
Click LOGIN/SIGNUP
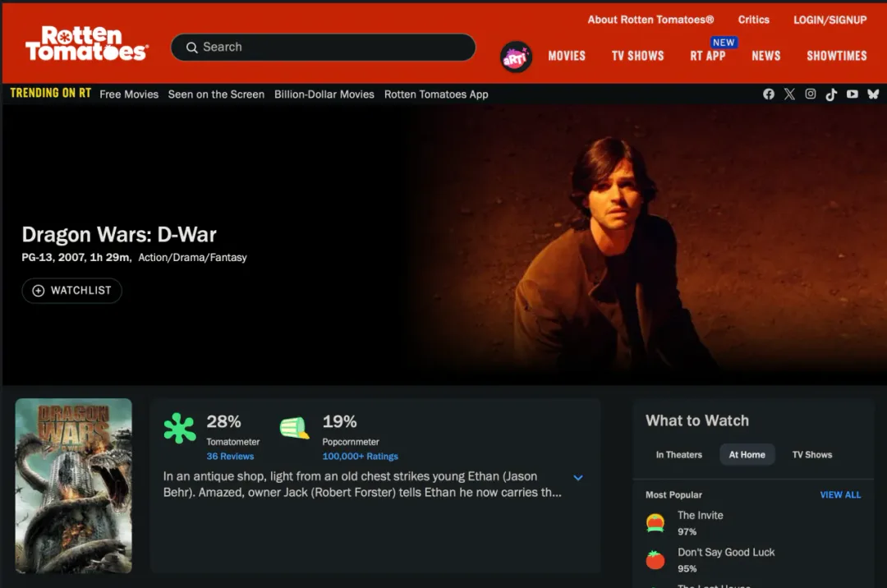(x=830, y=20)
